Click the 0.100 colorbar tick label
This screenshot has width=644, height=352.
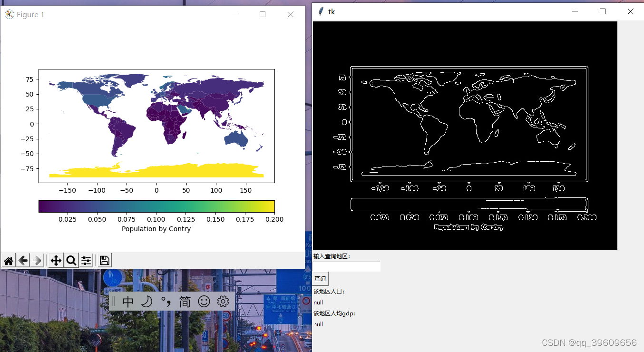(156, 219)
